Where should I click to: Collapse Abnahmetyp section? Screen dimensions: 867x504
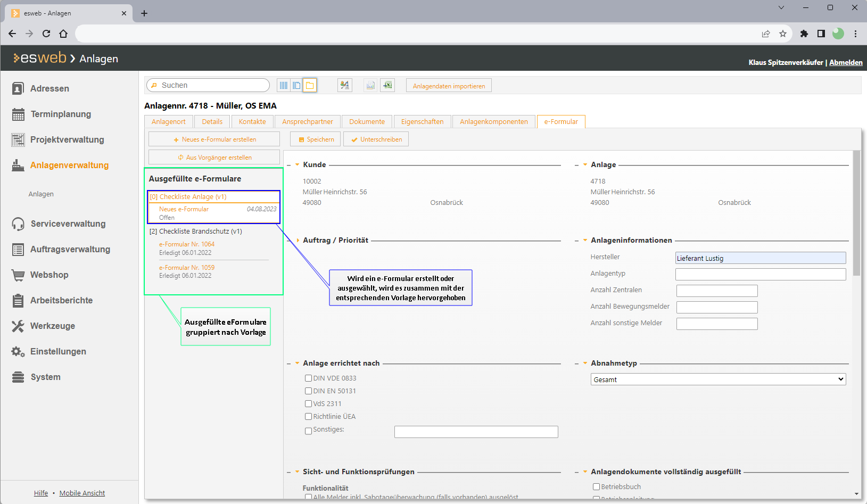(585, 363)
